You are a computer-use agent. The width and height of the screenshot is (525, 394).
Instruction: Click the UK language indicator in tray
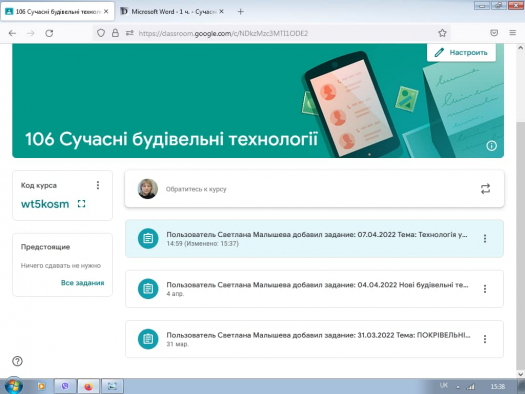click(x=444, y=386)
